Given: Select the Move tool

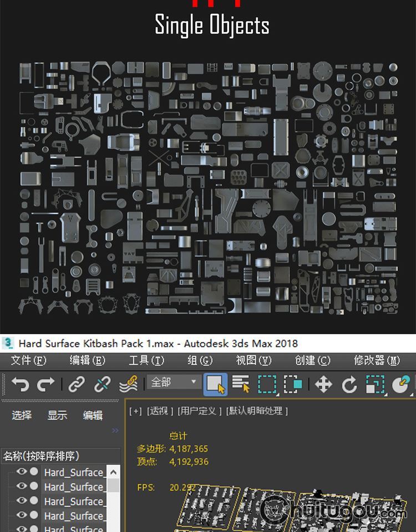Looking at the screenshot, I should click(323, 385).
